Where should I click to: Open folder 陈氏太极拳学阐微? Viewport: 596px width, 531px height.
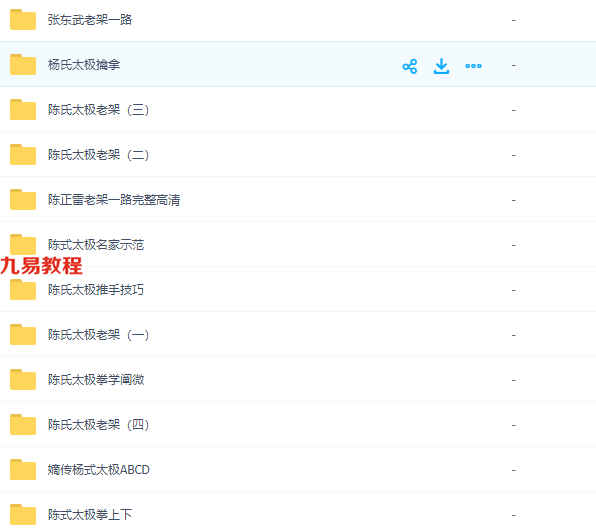point(96,380)
